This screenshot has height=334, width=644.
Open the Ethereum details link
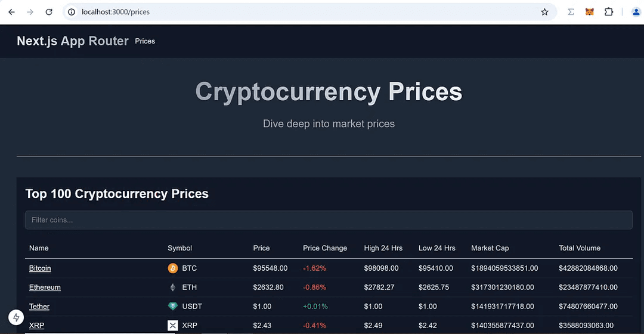point(45,287)
